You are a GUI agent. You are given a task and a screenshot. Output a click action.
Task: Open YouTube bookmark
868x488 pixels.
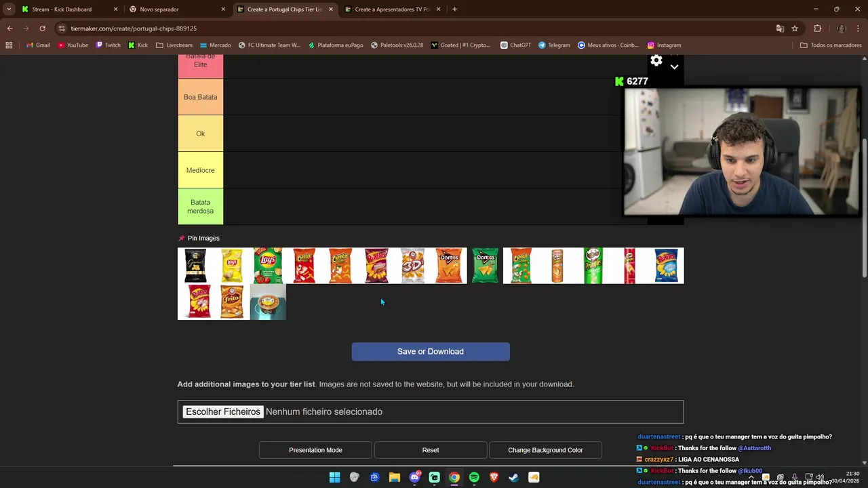(73, 45)
